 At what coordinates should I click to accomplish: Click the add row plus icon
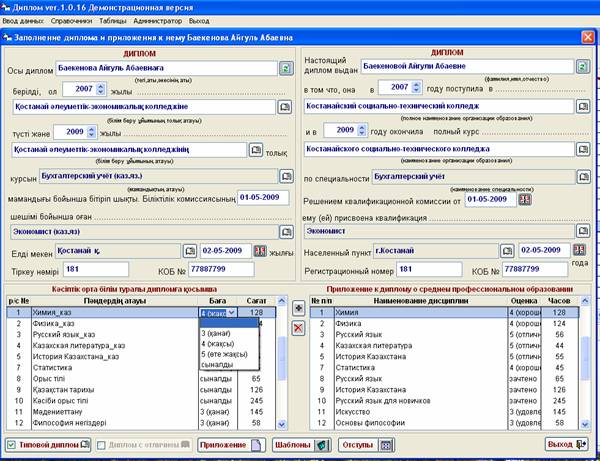[x=297, y=309]
